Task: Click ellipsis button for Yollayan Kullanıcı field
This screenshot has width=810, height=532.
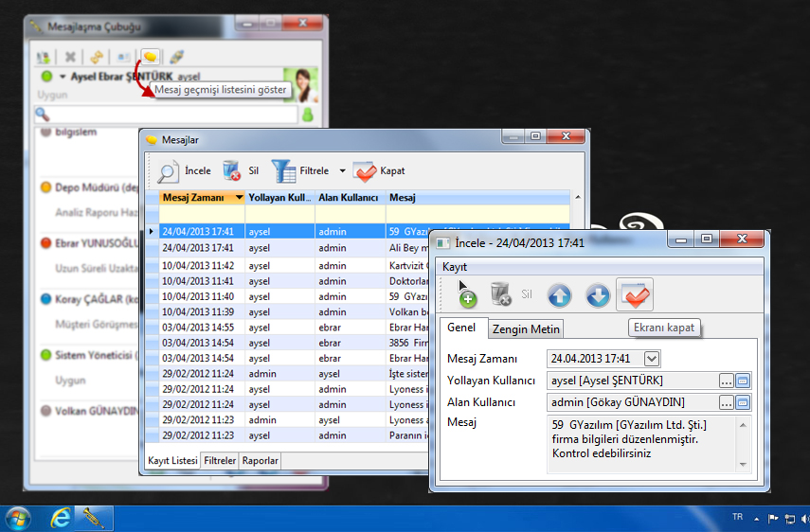Action: tap(726, 381)
